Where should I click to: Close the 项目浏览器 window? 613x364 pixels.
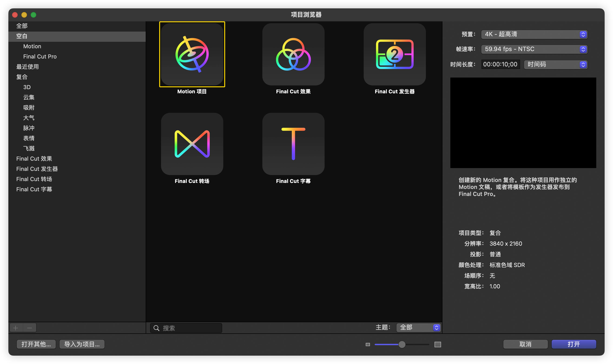pyautogui.click(x=15, y=15)
